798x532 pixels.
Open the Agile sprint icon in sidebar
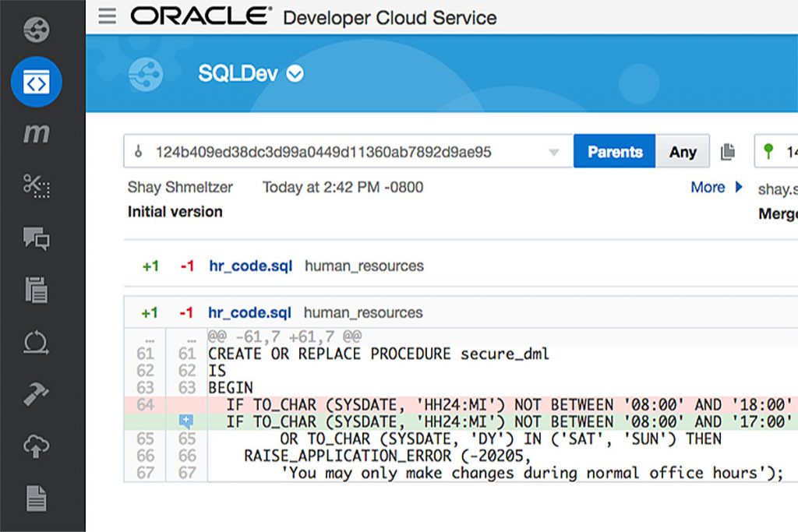point(34,343)
